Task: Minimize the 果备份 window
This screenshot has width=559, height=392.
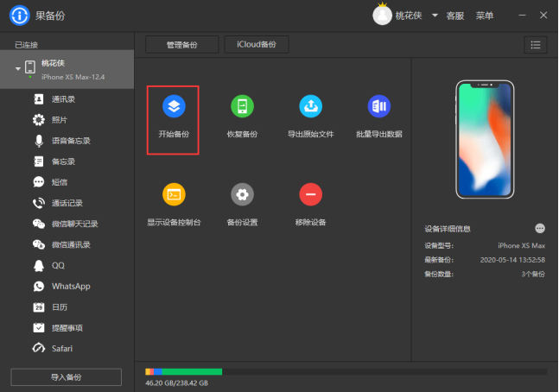Action: pyautogui.click(x=522, y=16)
